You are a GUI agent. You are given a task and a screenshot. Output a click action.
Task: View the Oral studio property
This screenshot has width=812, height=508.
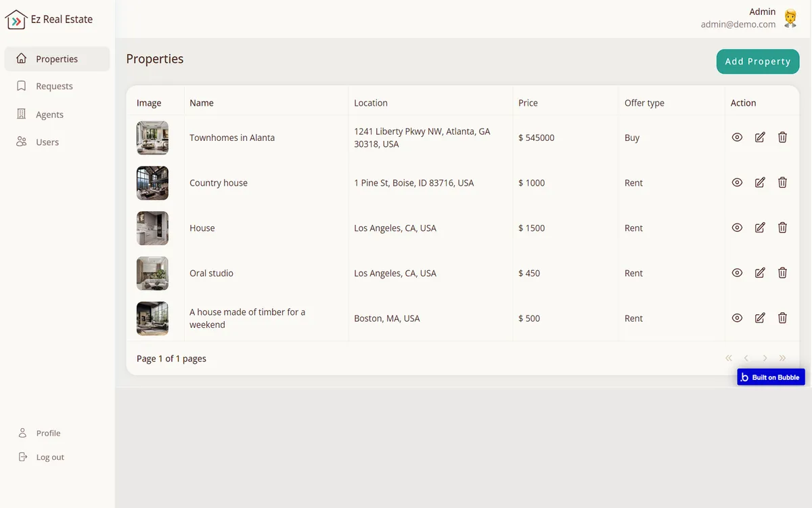[x=738, y=273]
